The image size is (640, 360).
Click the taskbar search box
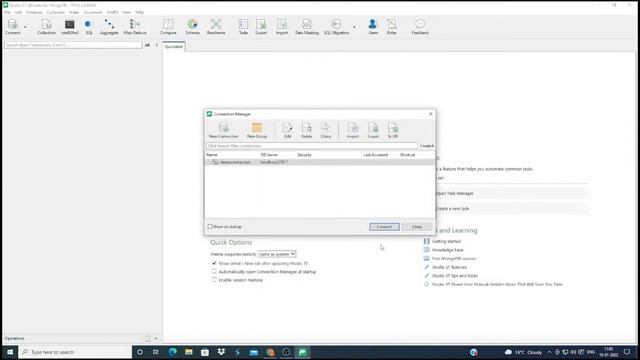(75, 352)
